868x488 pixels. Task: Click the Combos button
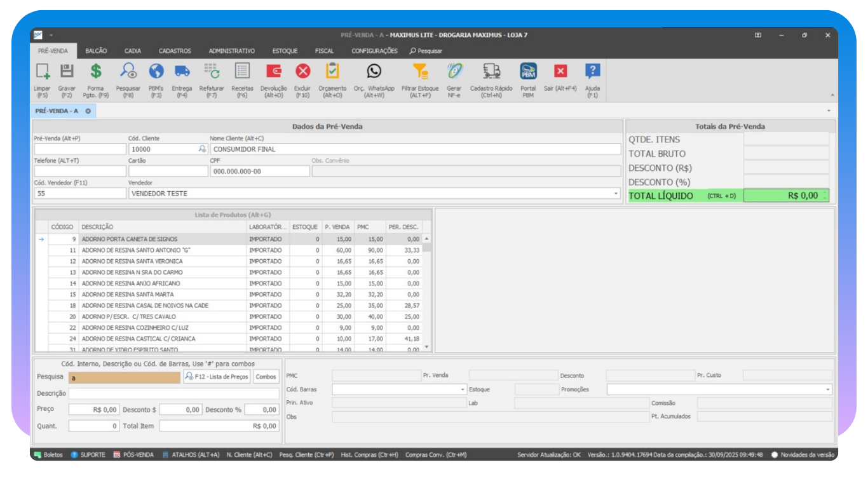(266, 377)
